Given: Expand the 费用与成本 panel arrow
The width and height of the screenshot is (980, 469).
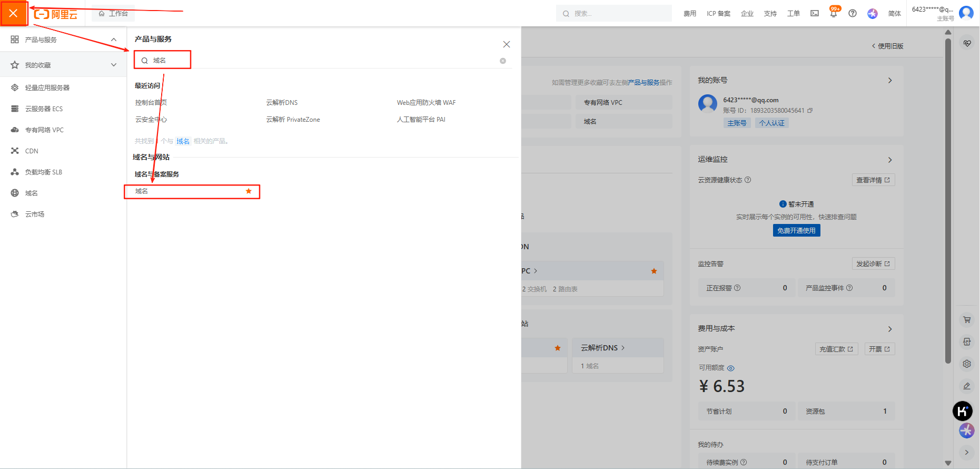Looking at the screenshot, I should pos(890,329).
